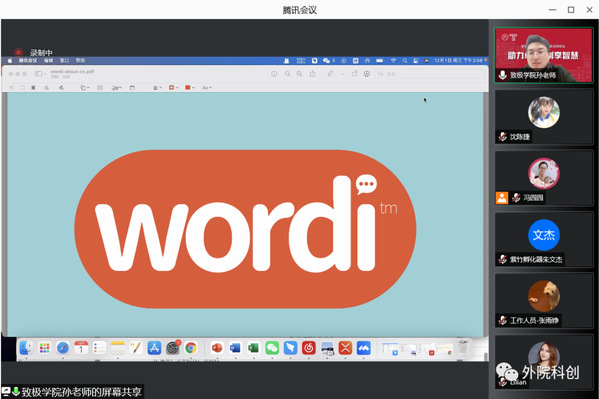Open the 编辑 menu in the menu bar
The height and width of the screenshot is (399, 599).
tap(49, 60)
